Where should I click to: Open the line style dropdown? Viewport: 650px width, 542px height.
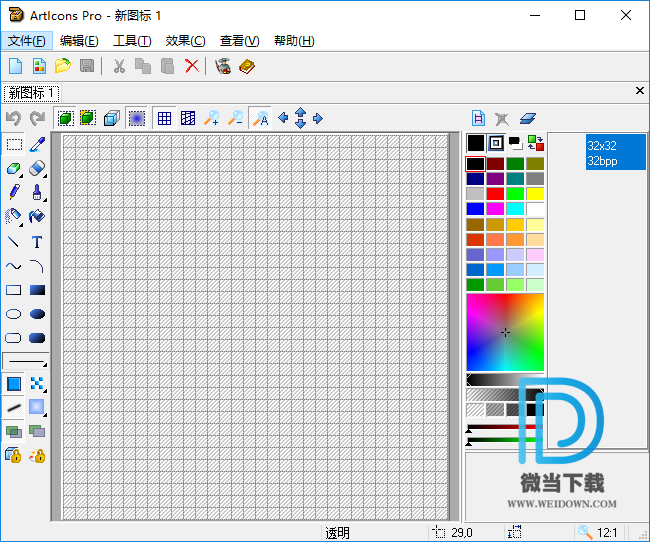click(x=25, y=361)
